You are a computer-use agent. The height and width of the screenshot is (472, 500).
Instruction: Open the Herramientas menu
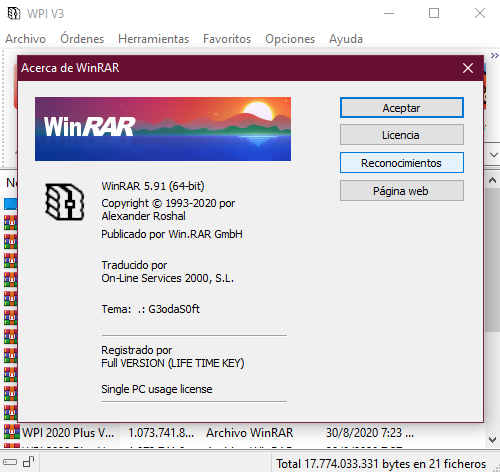[x=153, y=39]
